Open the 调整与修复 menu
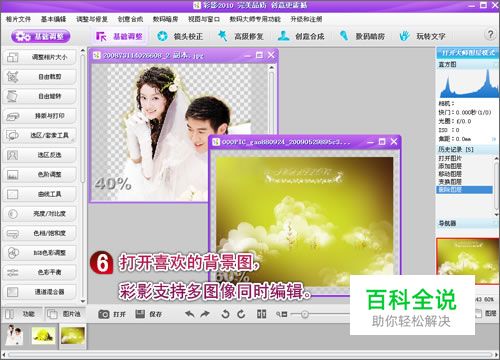This screenshot has height=360, width=500. tap(92, 19)
